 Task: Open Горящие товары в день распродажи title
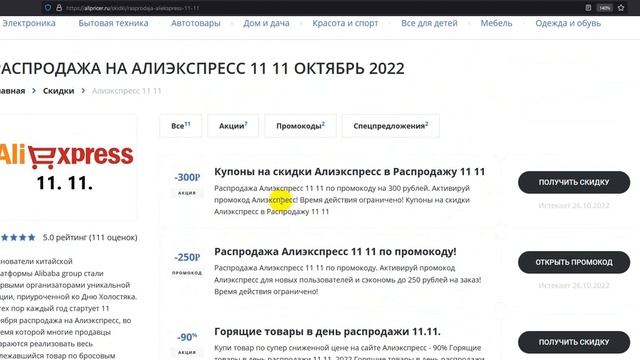[x=327, y=331]
